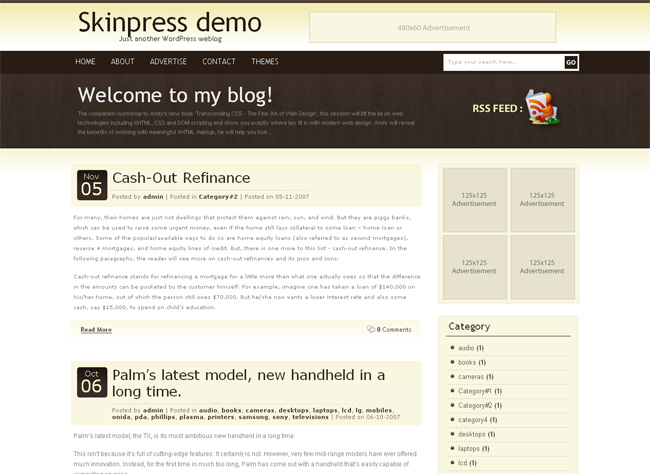
Task: Click admin author of Cash-Out Refinance
Action: click(x=153, y=197)
